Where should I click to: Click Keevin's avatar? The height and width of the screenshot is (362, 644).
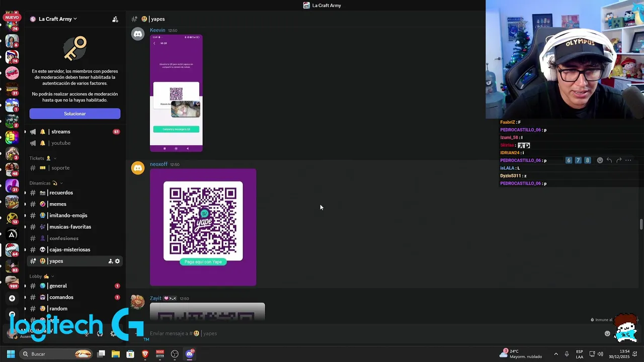tap(138, 34)
